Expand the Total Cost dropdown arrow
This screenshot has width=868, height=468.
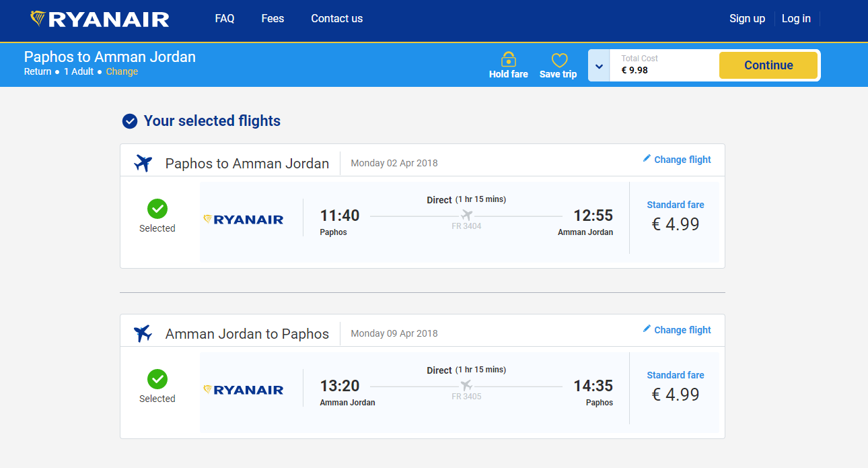(599, 66)
